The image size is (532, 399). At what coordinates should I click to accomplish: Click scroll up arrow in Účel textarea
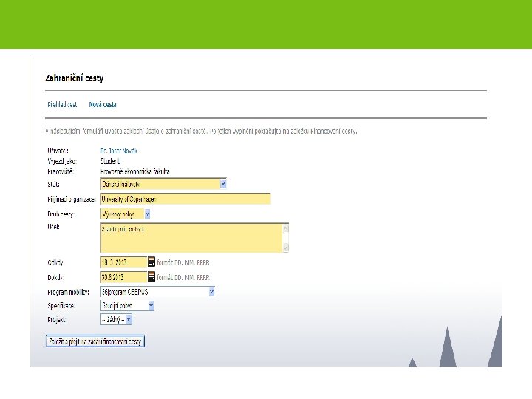pyautogui.click(x=286, y=229)
